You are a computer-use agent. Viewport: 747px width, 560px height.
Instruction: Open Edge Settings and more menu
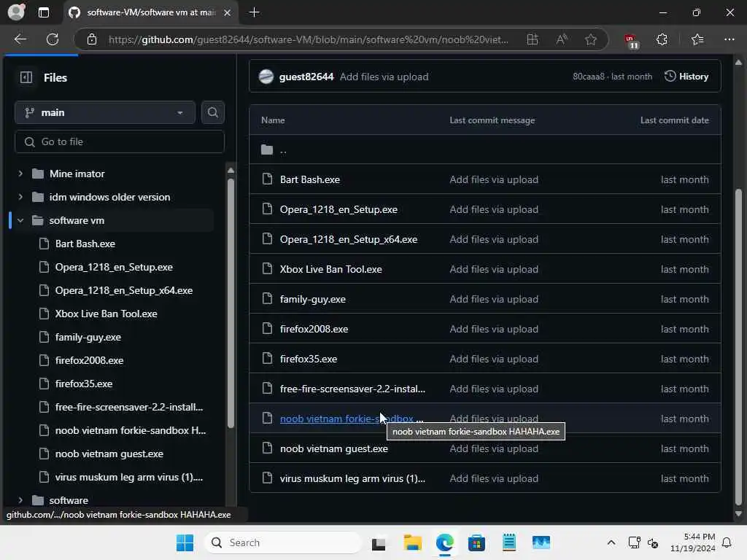click(x=729, y=39)
